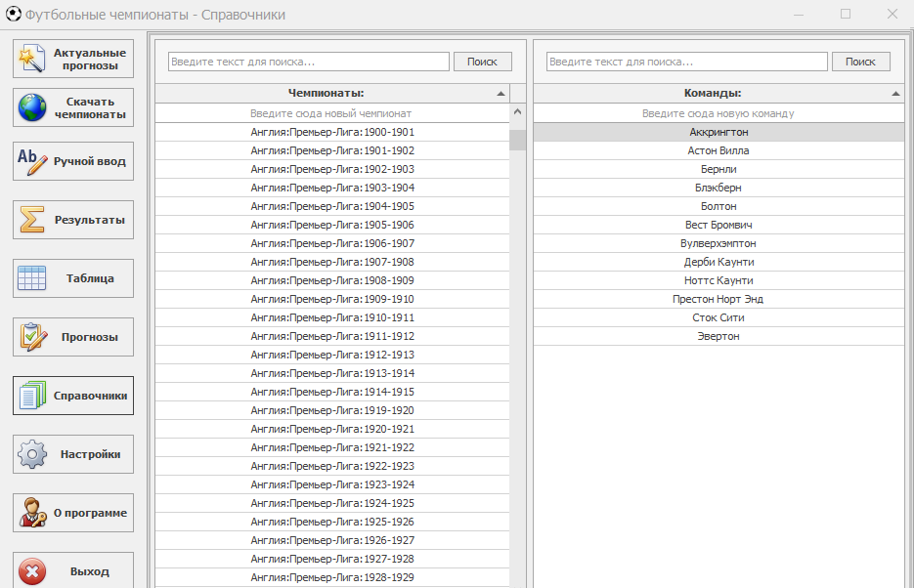Click the 'Введите сюда новый чемпионат' entry row

click(x=331, y=113)
